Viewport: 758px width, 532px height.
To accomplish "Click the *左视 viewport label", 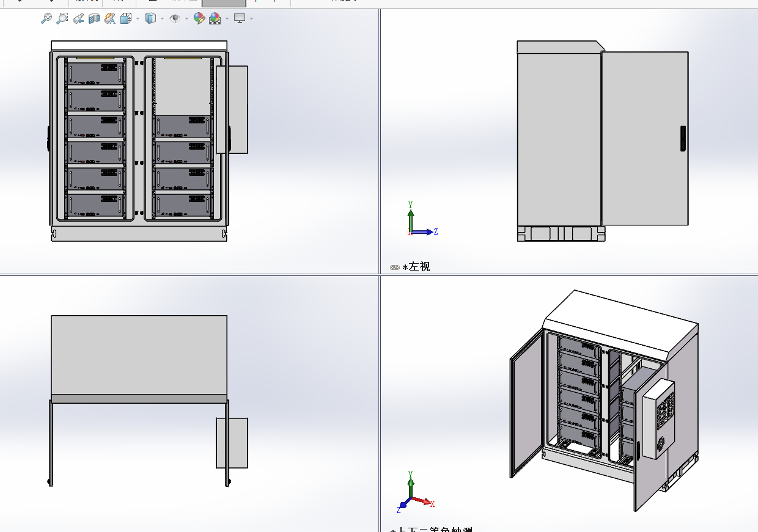I will click(x=416, y=267).
